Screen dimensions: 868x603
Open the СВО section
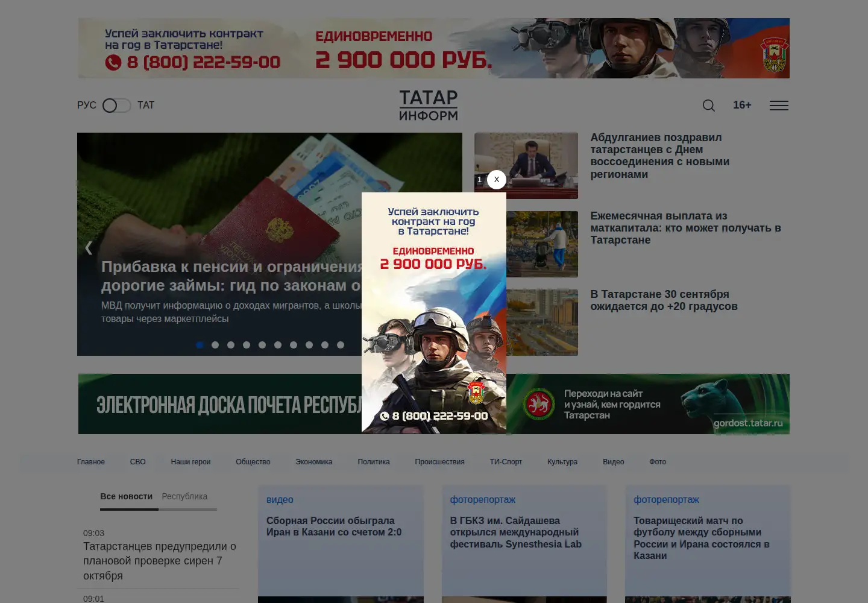tap(137, 462)
